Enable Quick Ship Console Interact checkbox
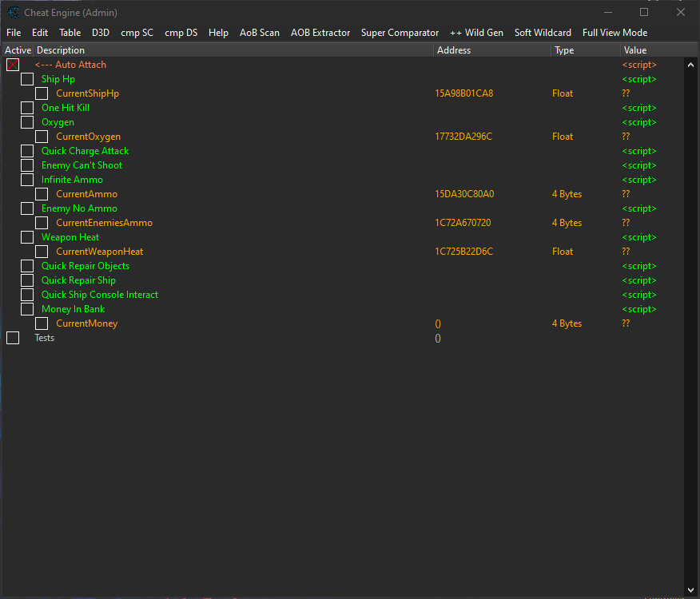The height and width of the screenshot is (599, 700). [27, 295]
